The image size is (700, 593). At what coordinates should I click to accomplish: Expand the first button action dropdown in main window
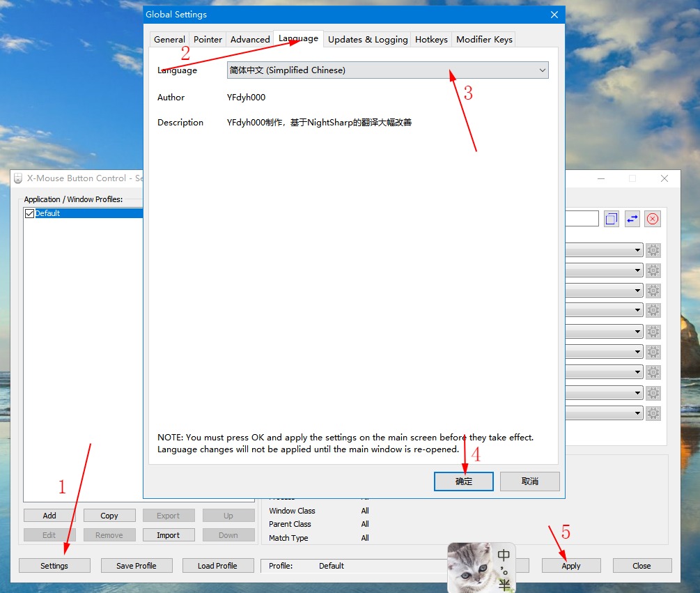(x=604, y=250)
